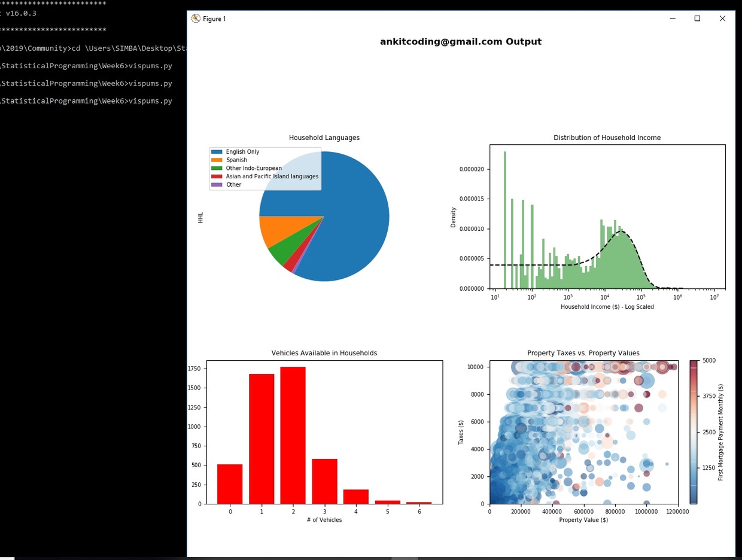Click the tallest green bar in the income histogram
Viewport: 742px width, 560px height.
click(504, 215)
